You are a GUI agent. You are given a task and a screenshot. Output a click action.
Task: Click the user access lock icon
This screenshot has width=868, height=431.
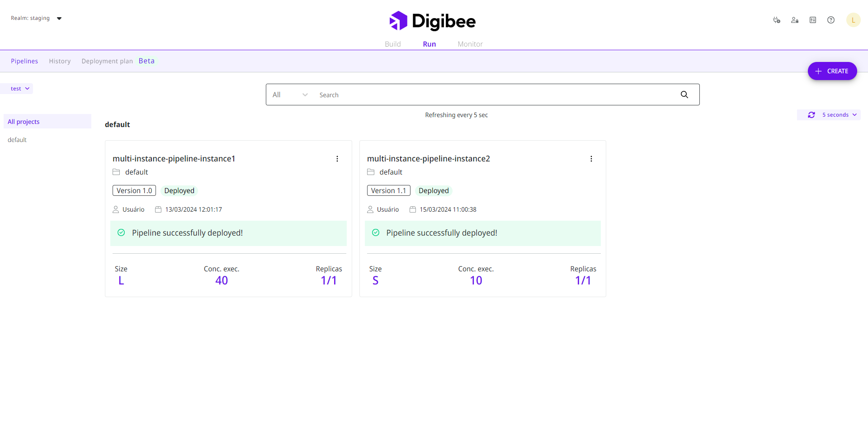tap(794, 20)
